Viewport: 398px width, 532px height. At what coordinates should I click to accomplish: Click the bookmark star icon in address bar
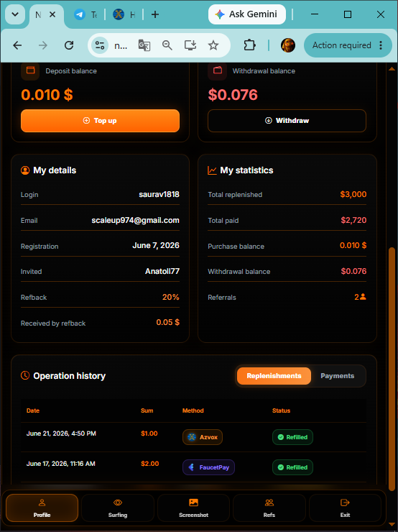(213, 45)
